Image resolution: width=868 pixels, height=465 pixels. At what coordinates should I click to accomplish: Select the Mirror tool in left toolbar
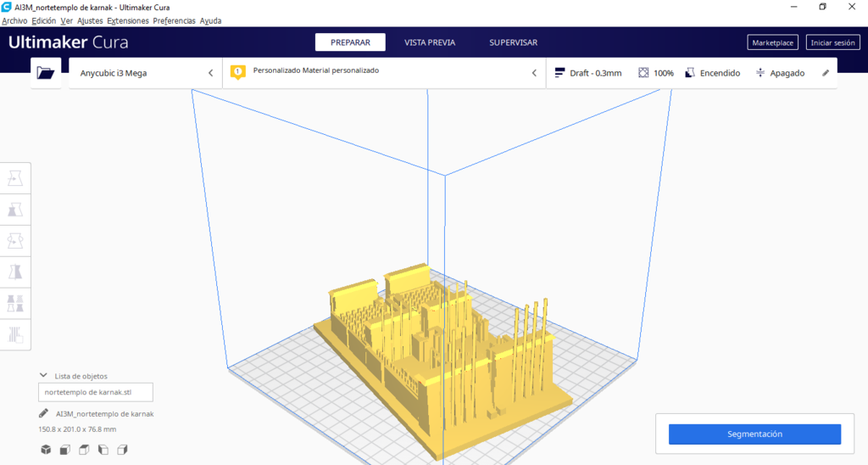(15, 272)
